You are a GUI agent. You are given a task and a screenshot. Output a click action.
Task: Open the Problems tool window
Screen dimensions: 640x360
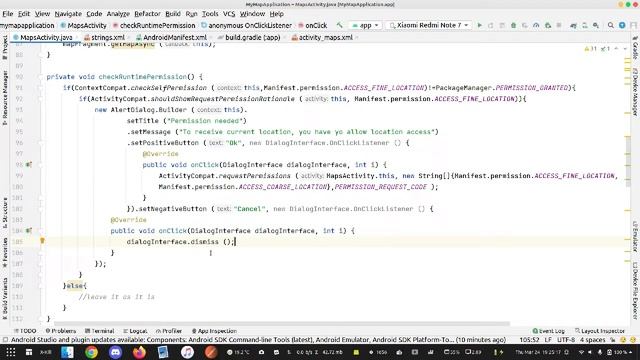[x=60, y=331]
